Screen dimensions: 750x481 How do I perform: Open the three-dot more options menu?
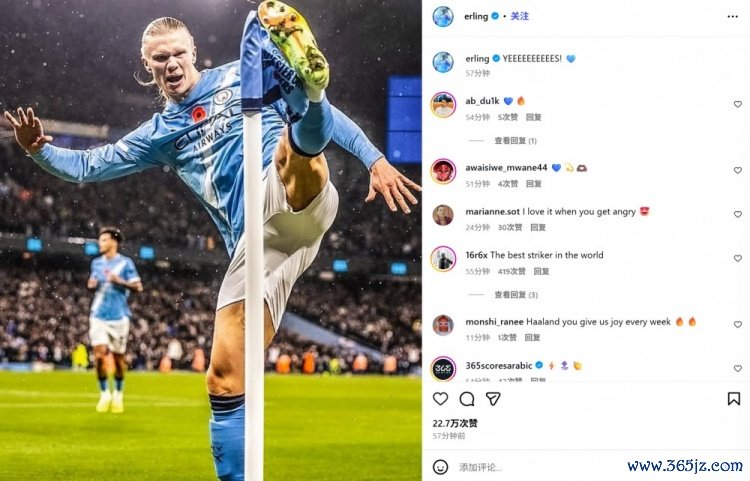pyautogui.click(x=732, y=17)
